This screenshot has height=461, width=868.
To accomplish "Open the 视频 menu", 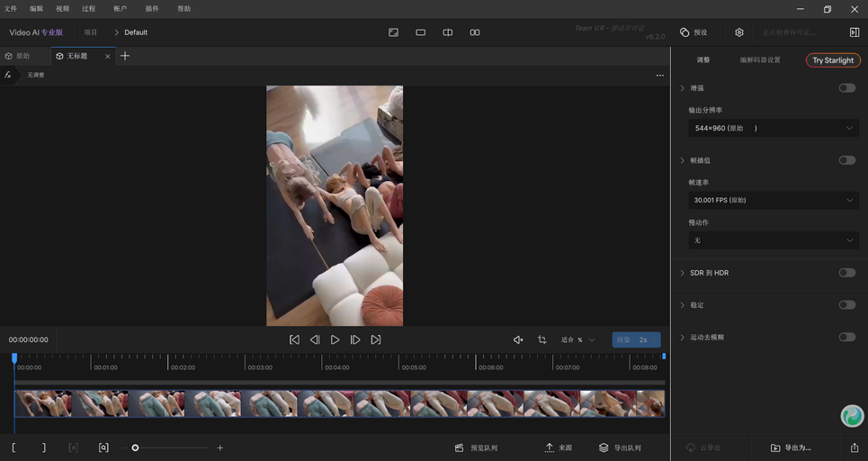I will 63,9.
